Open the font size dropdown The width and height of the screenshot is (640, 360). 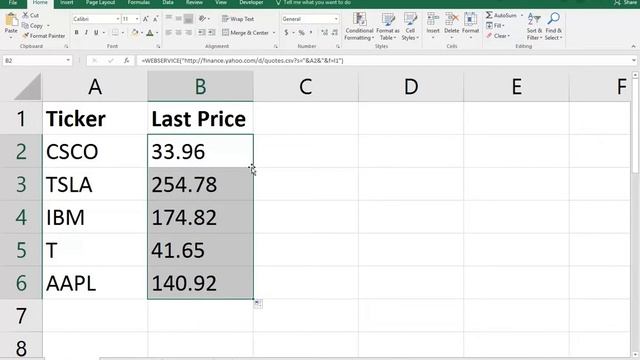137,19
